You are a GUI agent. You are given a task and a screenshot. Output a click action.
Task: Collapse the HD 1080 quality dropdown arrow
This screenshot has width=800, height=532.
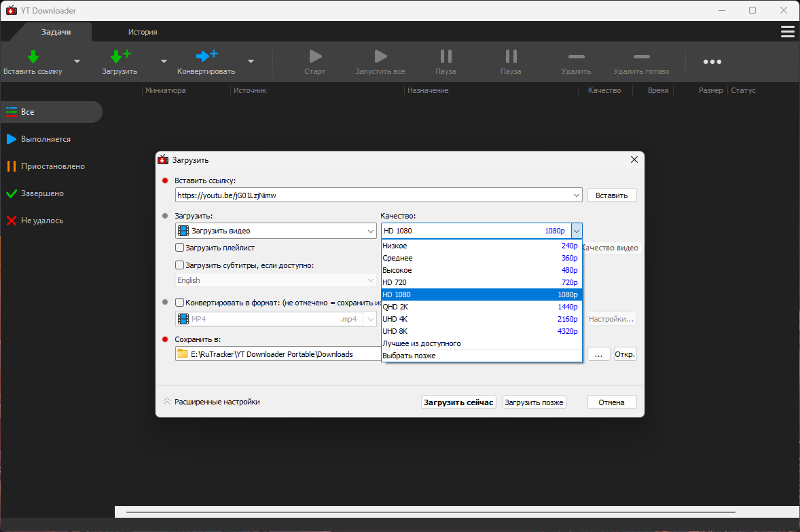click(577, 231)
